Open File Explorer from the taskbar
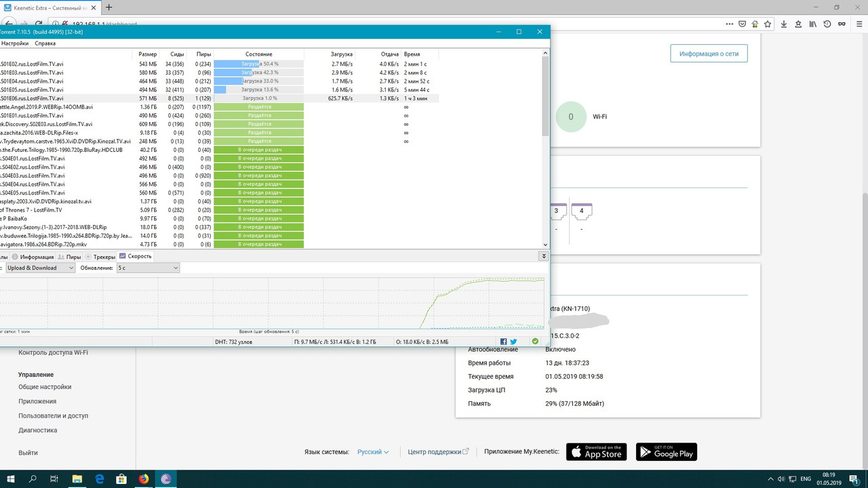 [x=77, y=479]
